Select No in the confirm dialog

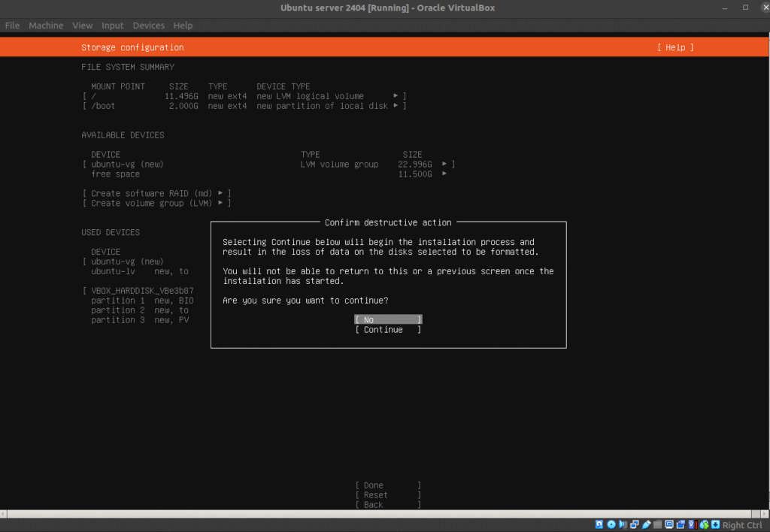pyautogui.click(x=388, y=320)
